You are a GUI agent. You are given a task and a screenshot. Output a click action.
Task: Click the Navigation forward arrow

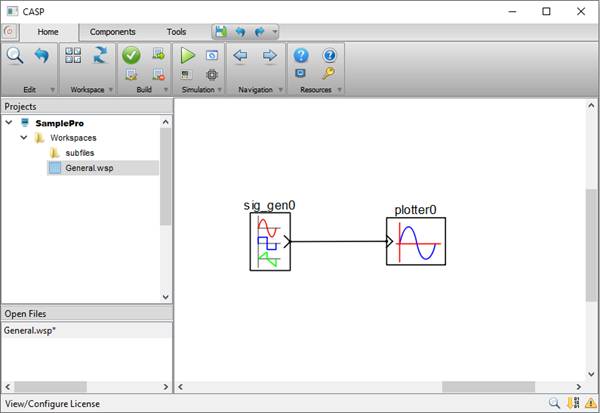pyautogui.click(x=268, y=56)
